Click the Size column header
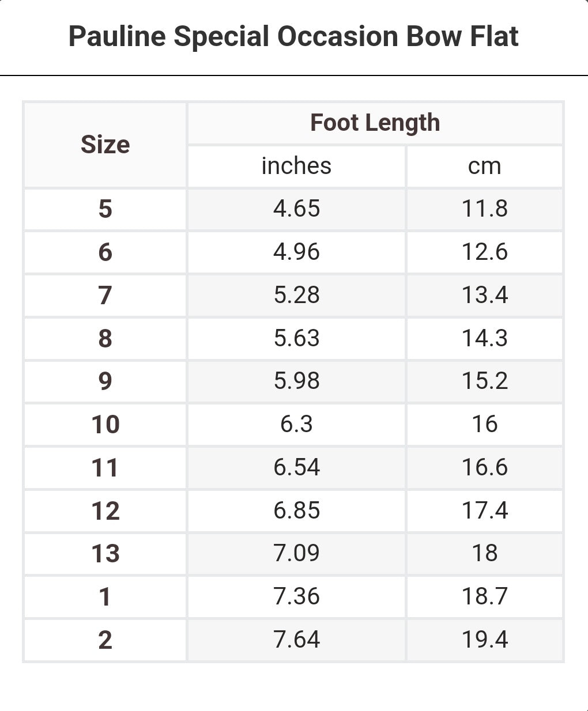588x711 pixels. pyautogui.click(x=105, y=145)
